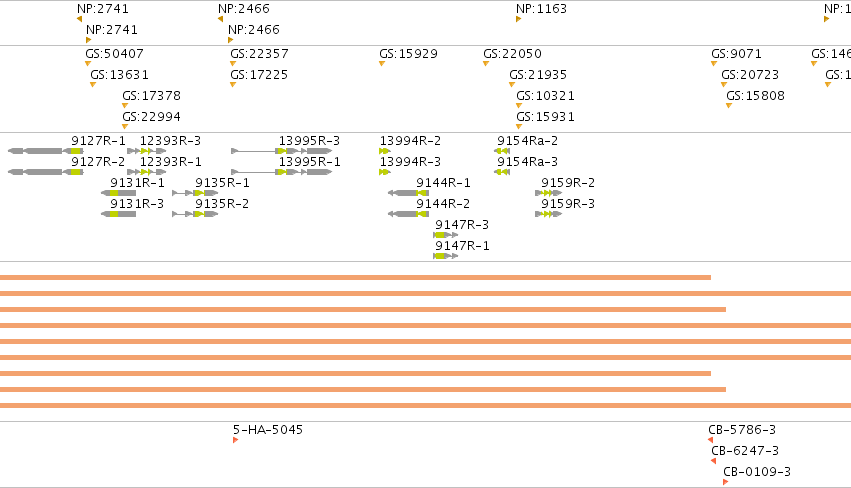
Task: Select the 9144R-1 gene model glyph
Action: tap(408, 193)
